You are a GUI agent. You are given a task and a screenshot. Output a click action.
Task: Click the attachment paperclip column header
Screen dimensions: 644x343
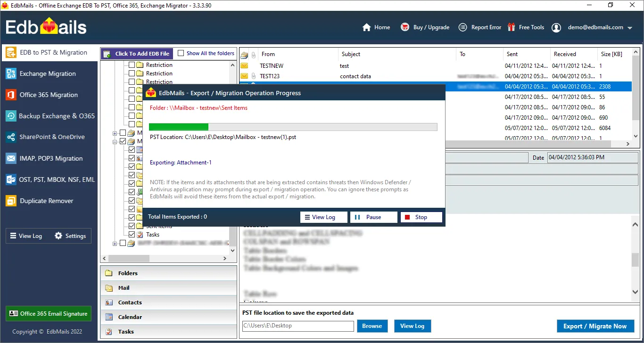tap(254, 54)
